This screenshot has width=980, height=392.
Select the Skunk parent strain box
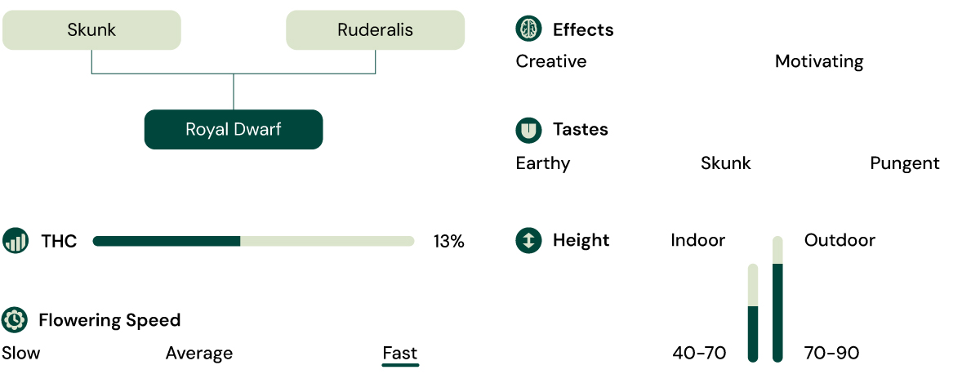[91, 30]
